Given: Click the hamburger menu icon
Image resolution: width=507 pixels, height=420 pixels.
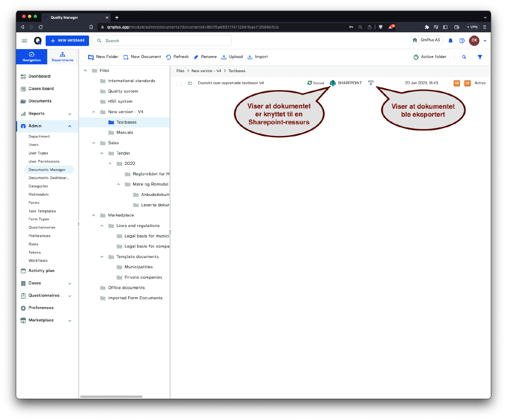Looking at the screenshot, I should (24, 41).
